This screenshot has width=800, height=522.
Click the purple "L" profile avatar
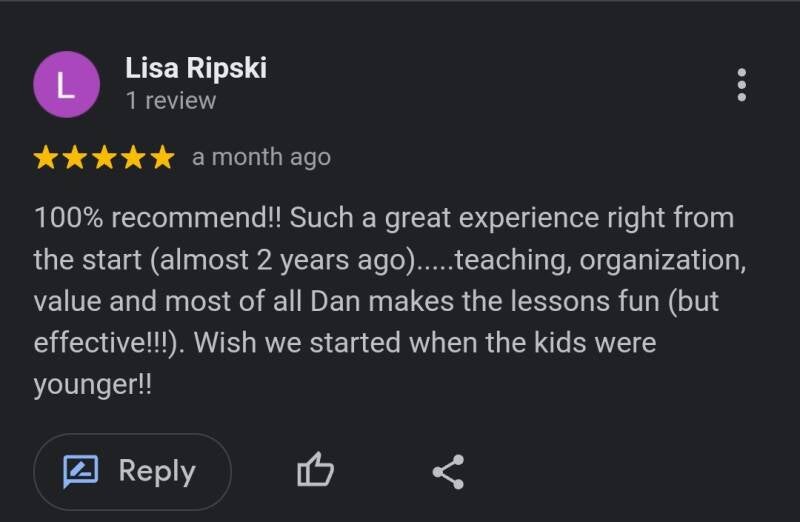point(66,85)
